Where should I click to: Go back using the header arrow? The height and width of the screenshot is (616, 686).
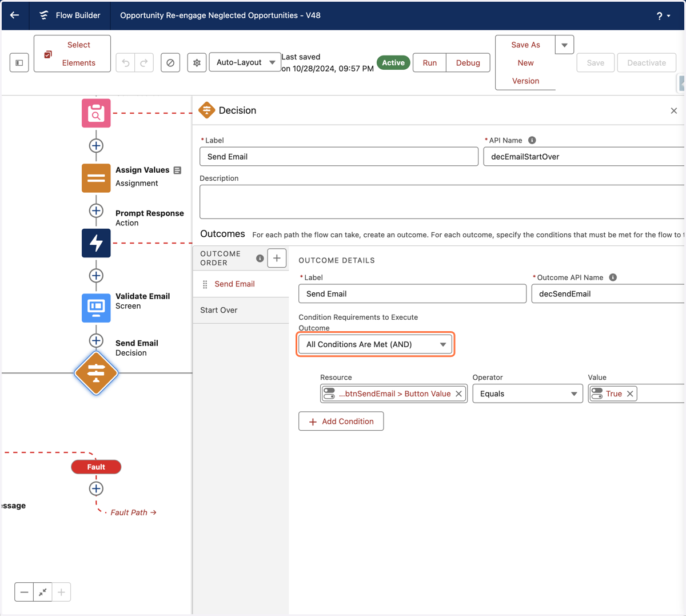[x=15, y=15]
